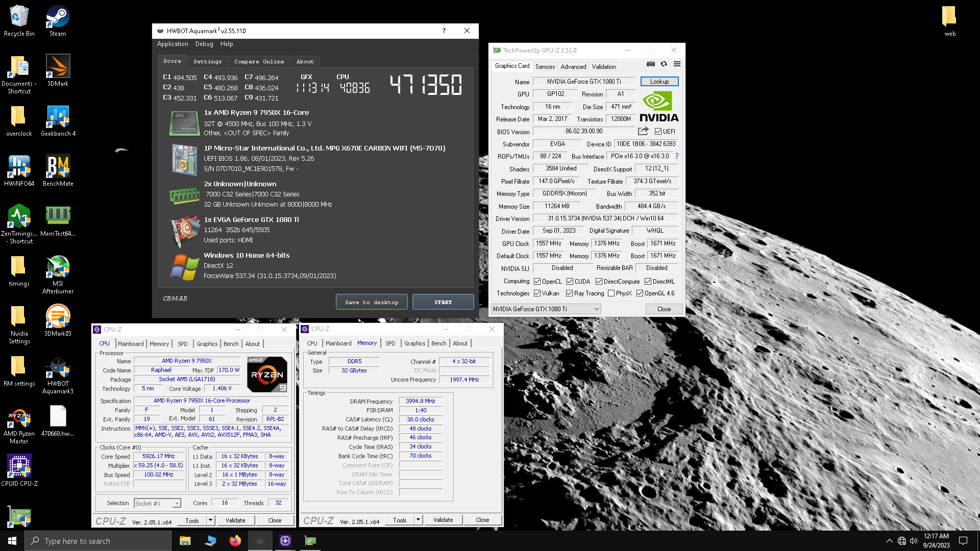Open the About tab in Aquamark
Screen dimensions: 980x551
pos(305,61)
